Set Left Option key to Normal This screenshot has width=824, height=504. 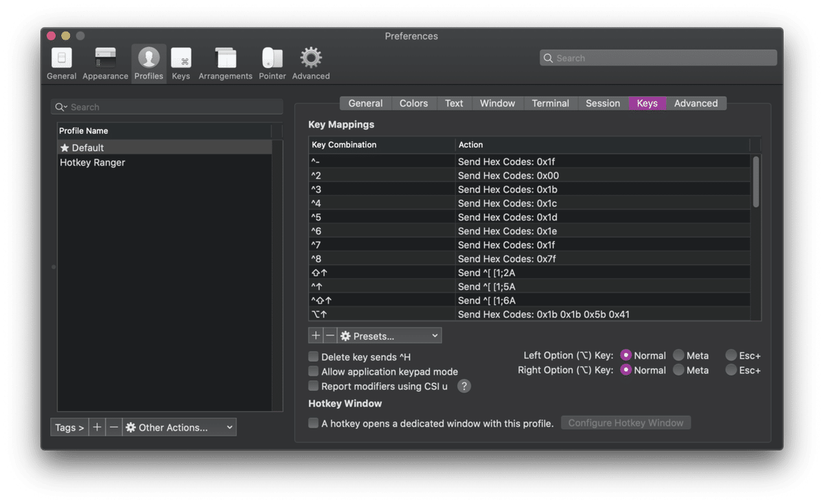(626, 355)
